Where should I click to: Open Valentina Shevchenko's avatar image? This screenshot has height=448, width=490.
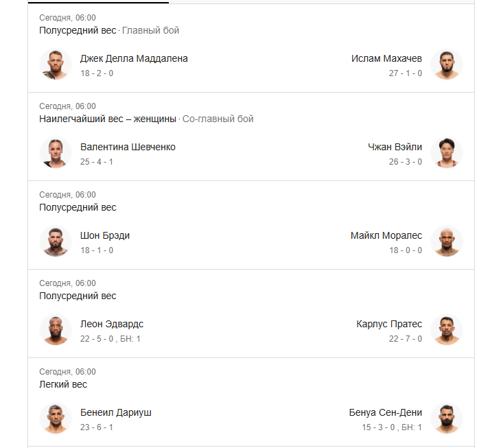[56, 153]
